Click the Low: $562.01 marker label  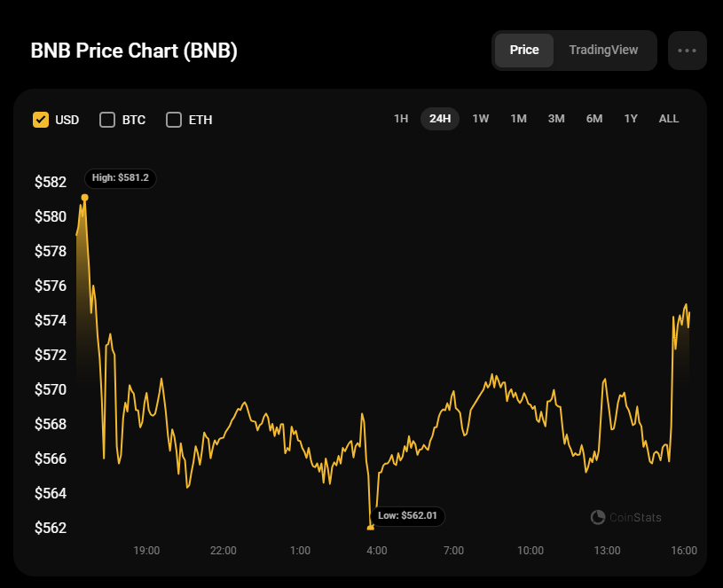[407, 515]
